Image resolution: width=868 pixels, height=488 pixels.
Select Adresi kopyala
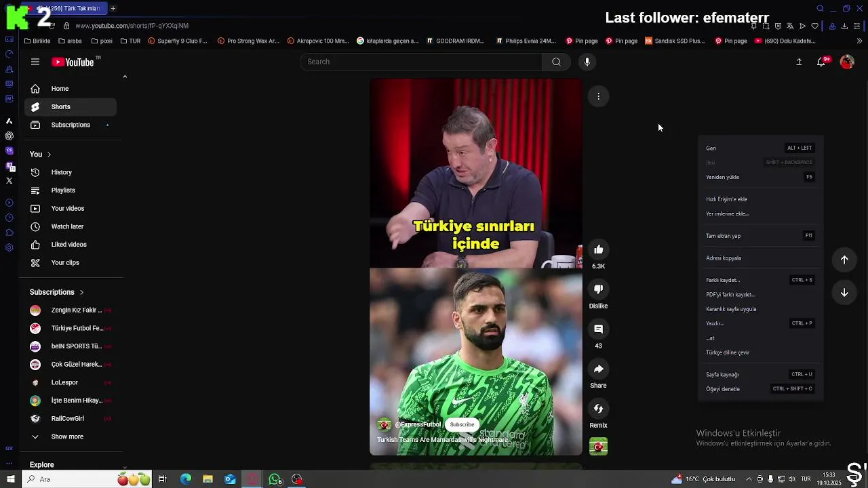point(760,258)
